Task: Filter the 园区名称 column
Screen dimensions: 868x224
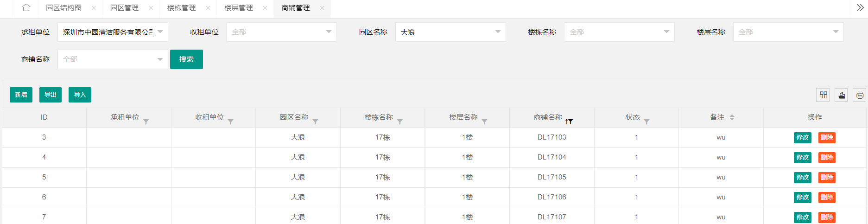Action: click(315, 122)
